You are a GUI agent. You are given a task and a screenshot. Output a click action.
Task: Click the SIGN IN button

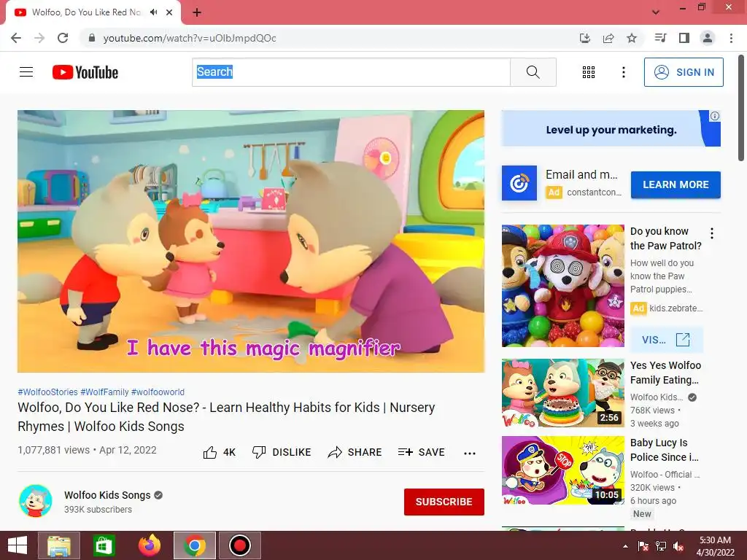[x=684, y=72]
